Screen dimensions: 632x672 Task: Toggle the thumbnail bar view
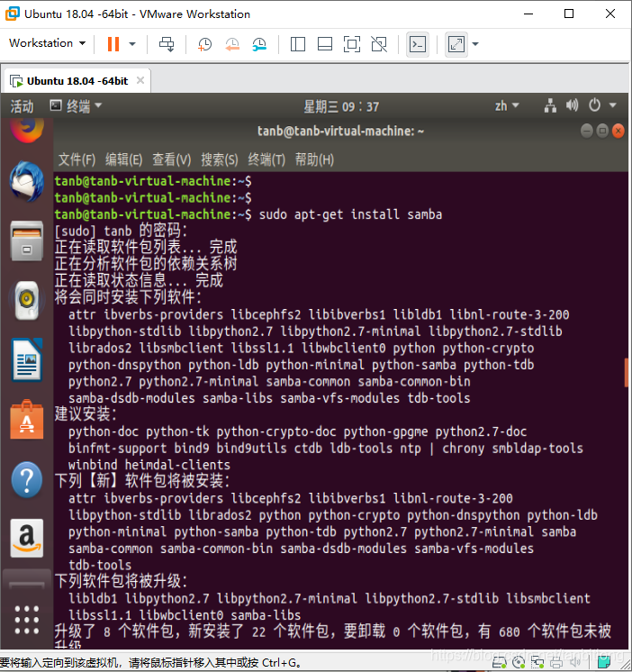[x=325, y=44]
